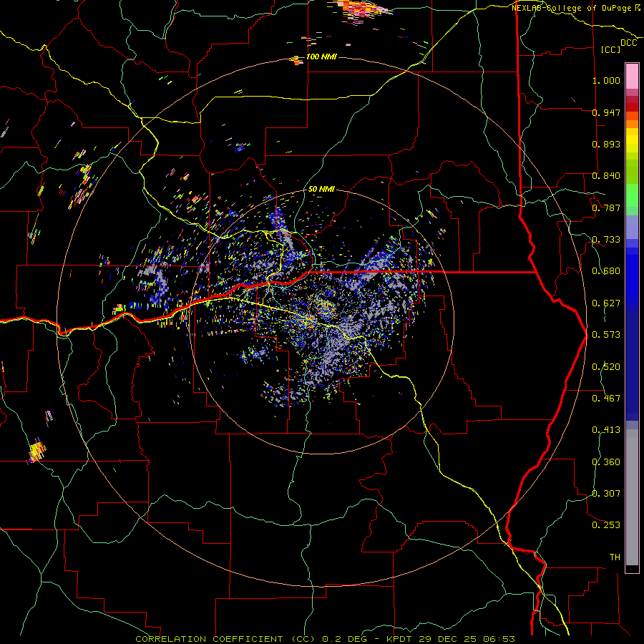Viewport: 644px width, 644px height.
Task: Select the 1.000 legend value
Action: 606,80
